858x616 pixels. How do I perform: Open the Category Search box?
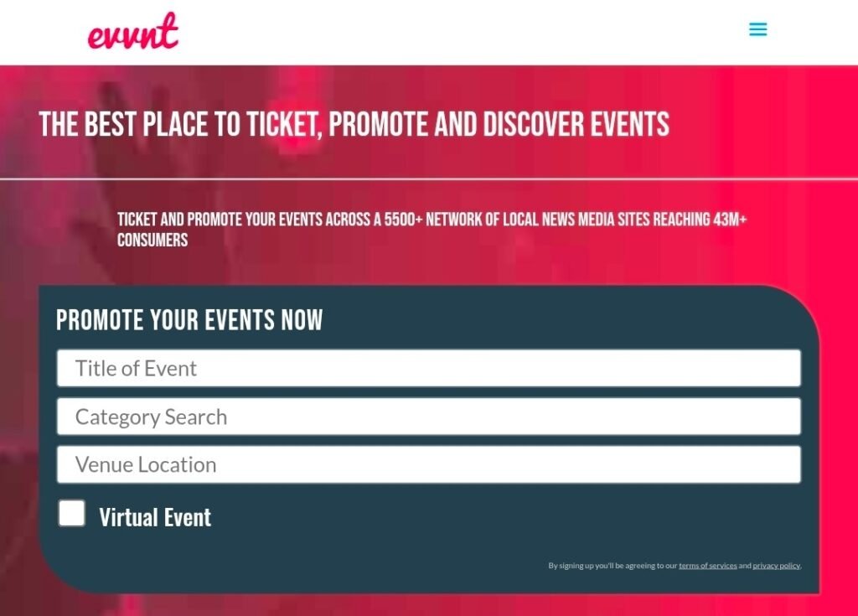point(428,417)
